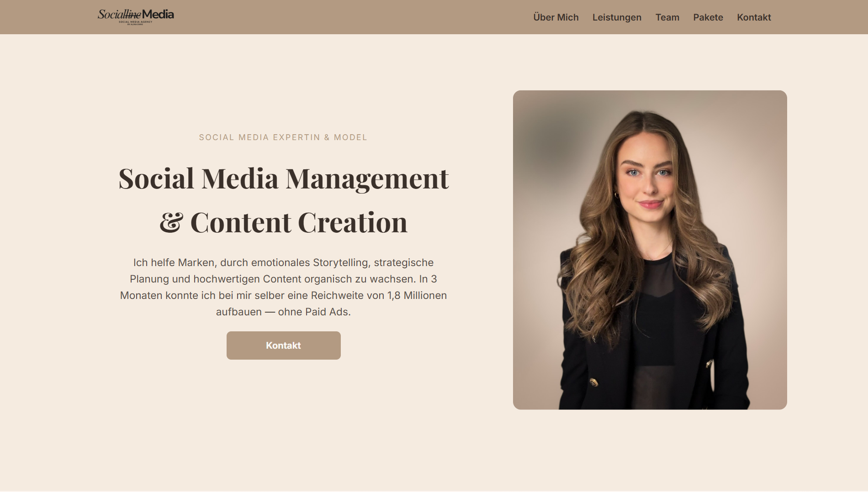
Task: Open the Pakete navigation item
Action: coord(708,17)
